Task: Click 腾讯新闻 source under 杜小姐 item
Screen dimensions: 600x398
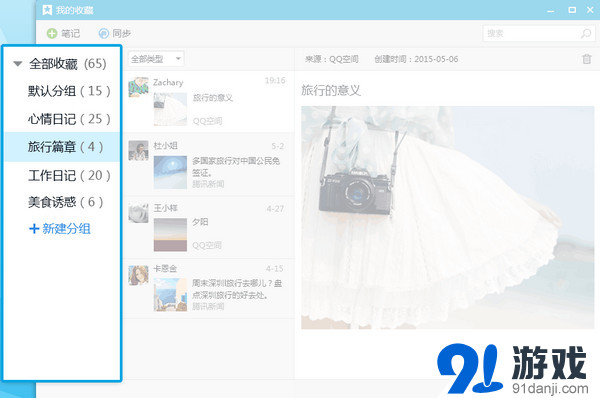Action: [208, 184]
